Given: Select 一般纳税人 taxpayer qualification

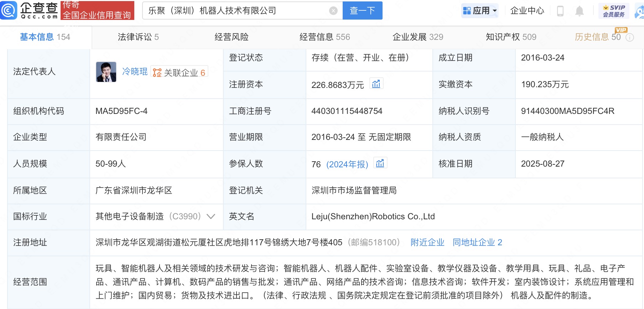Looking at the screenshot, I should click(x=542, y=137).
